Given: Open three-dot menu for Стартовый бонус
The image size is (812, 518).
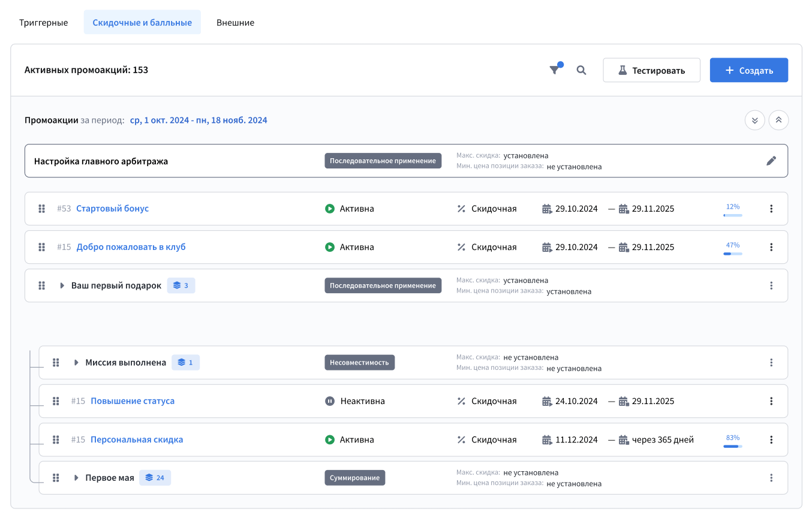Looking at the screenshot, I should [771, 209].
